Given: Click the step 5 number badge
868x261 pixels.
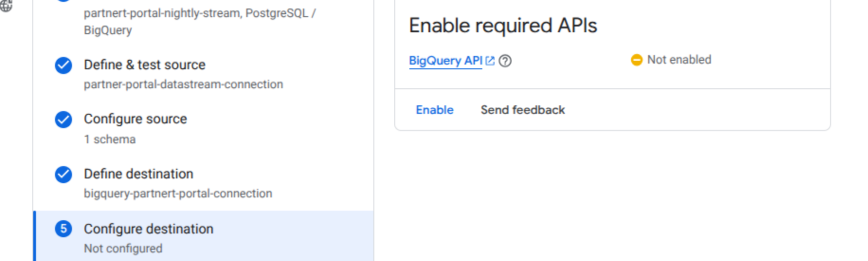Looking at the screenshot, I should click(x=63, y=229).
